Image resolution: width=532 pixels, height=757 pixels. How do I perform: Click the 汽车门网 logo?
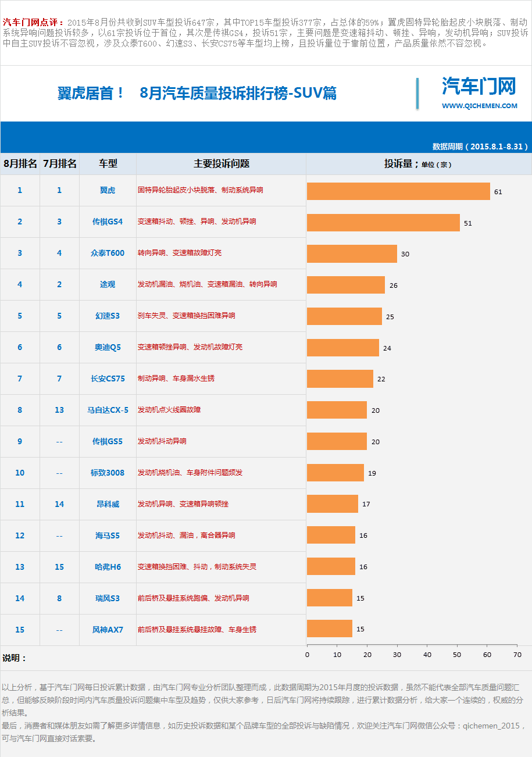click(479, 86)
